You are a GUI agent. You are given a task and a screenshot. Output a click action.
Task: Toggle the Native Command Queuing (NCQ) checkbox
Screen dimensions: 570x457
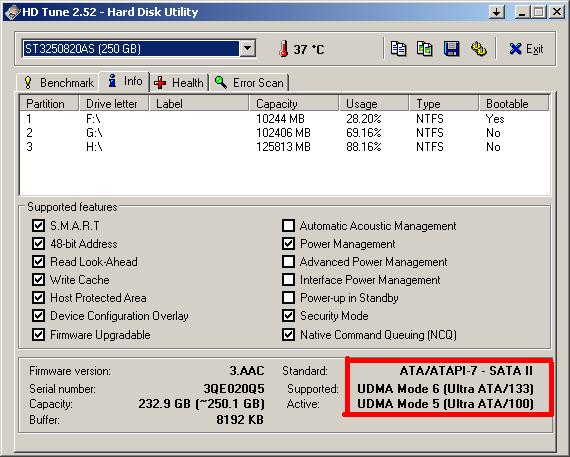pyautogui.click(x=289, y=334)
